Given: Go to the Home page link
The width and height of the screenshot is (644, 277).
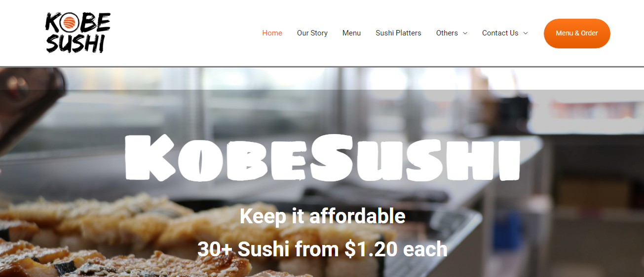Looking at the screenshot, I should tap(272, 33).
